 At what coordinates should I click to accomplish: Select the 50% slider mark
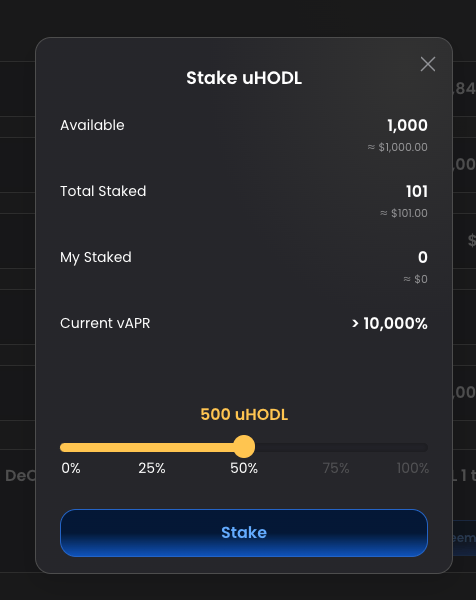pos(244,468)
